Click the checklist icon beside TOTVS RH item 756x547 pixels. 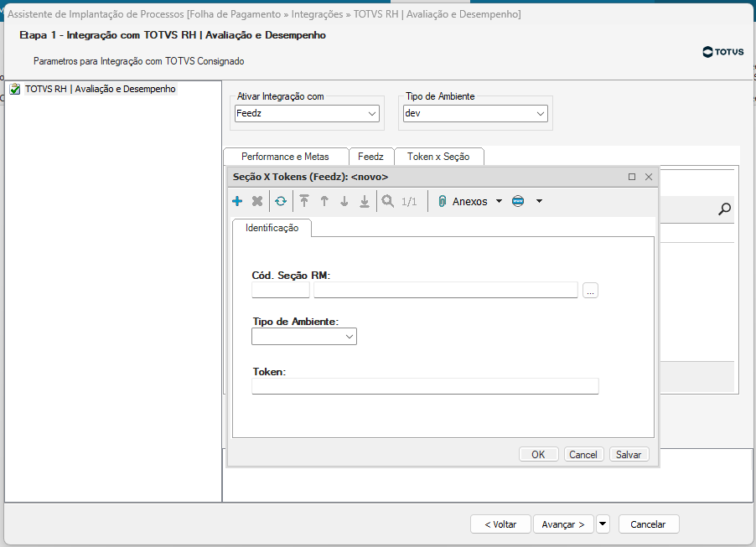[15, 89]
